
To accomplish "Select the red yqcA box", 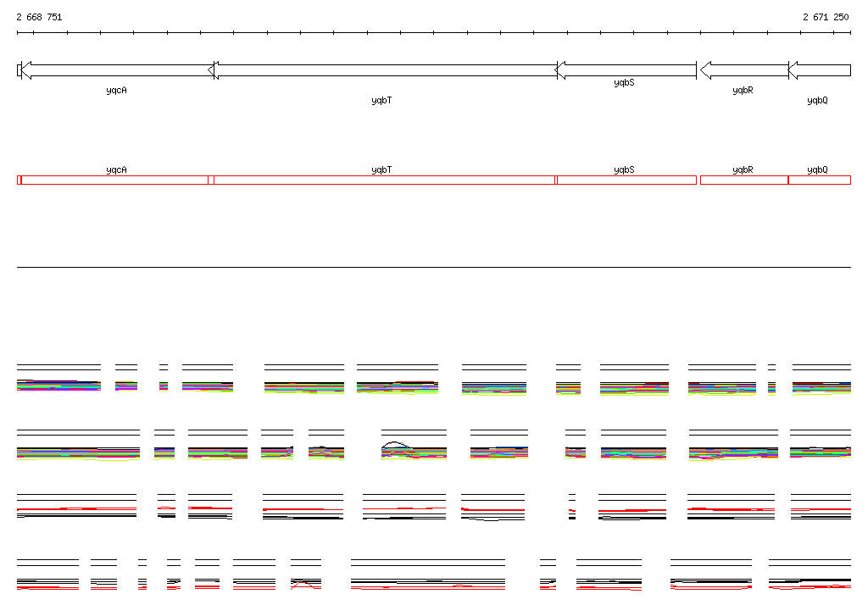I will click(114, 180).
